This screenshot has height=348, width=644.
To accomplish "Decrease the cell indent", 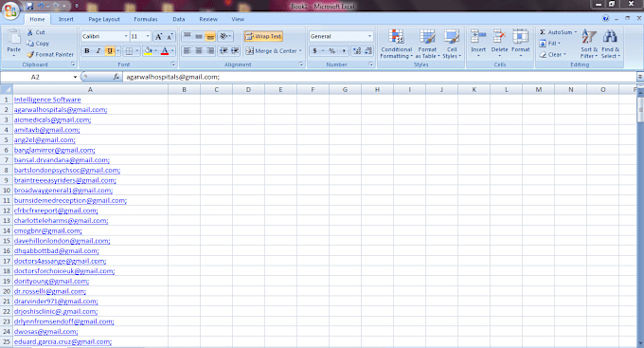I will pyautogui.click(x=224, y=51).
